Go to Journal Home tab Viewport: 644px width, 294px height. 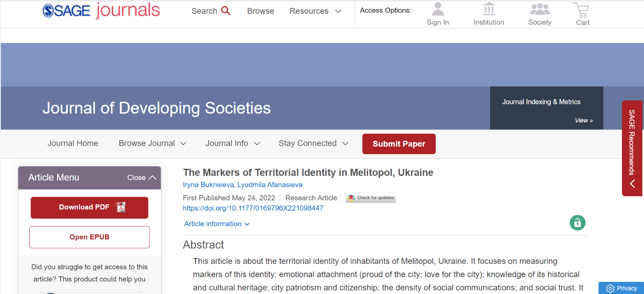[x=73, y=143]
